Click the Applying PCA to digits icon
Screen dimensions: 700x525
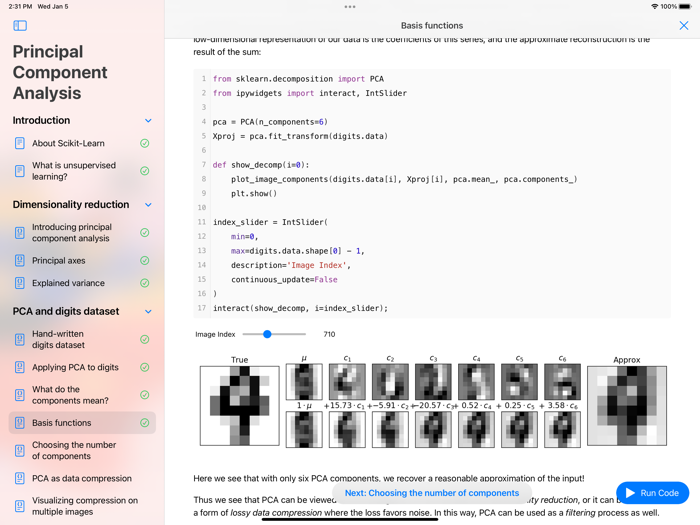pyautogui.click(x=20, y=367)
